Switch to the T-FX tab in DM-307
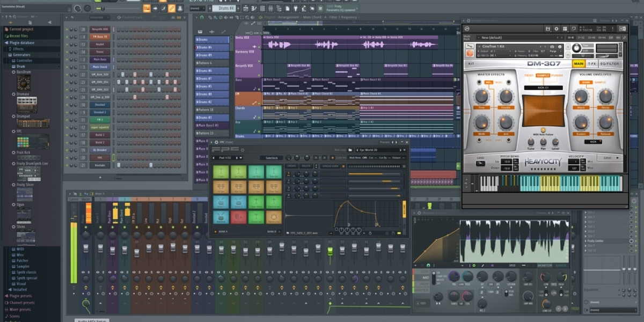The width and height of the screenshot is (644, 322). (592, 63)
